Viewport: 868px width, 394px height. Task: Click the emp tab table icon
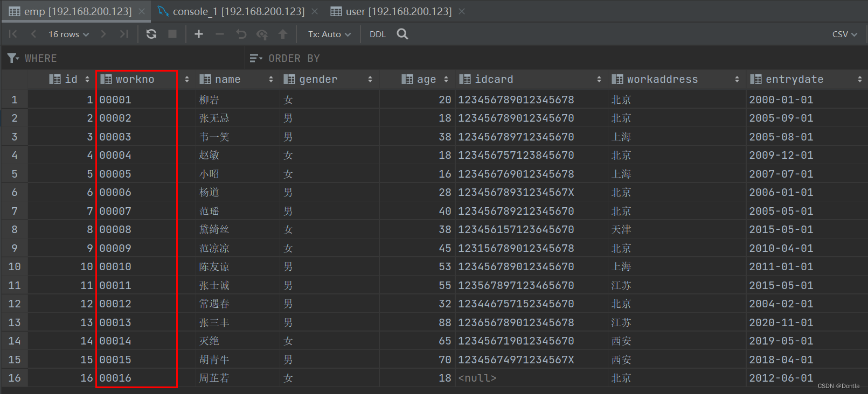[x=15, y=11]
